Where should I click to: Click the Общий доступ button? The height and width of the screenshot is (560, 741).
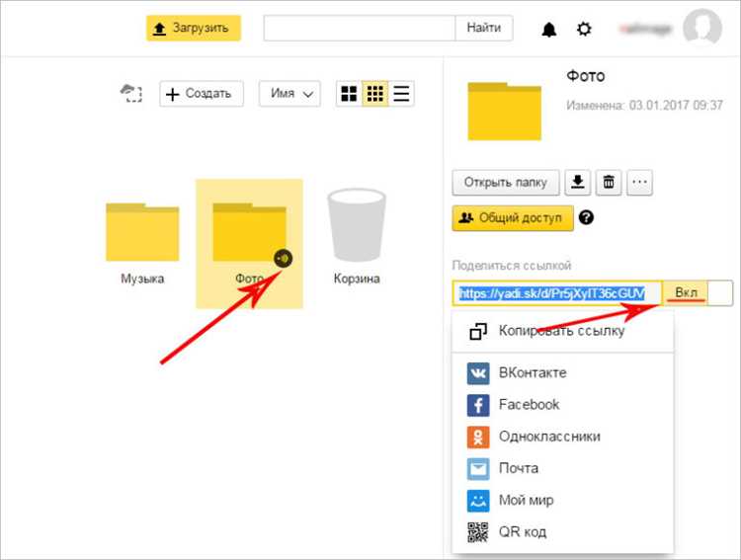tap(513, 218)
